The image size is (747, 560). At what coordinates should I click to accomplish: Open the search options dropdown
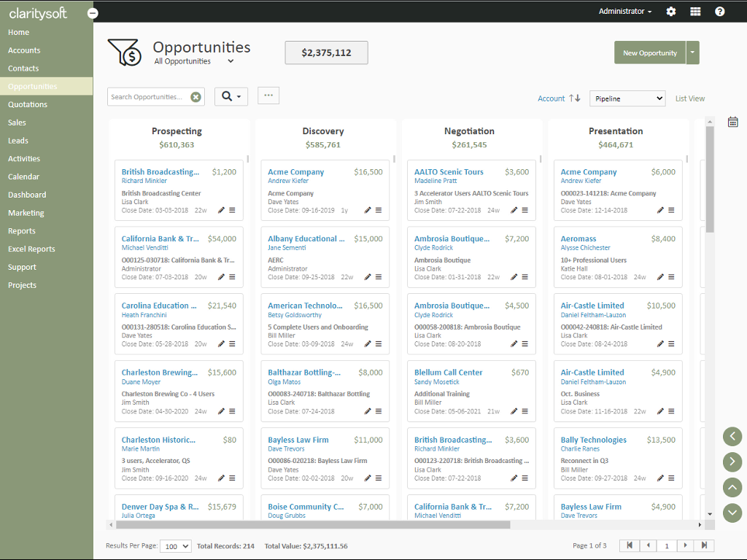point(231,97)
